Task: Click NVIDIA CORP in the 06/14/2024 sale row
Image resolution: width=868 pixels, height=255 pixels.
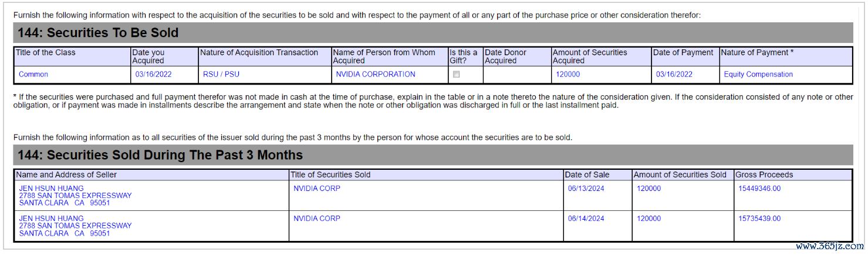Action: coord(317,219)
